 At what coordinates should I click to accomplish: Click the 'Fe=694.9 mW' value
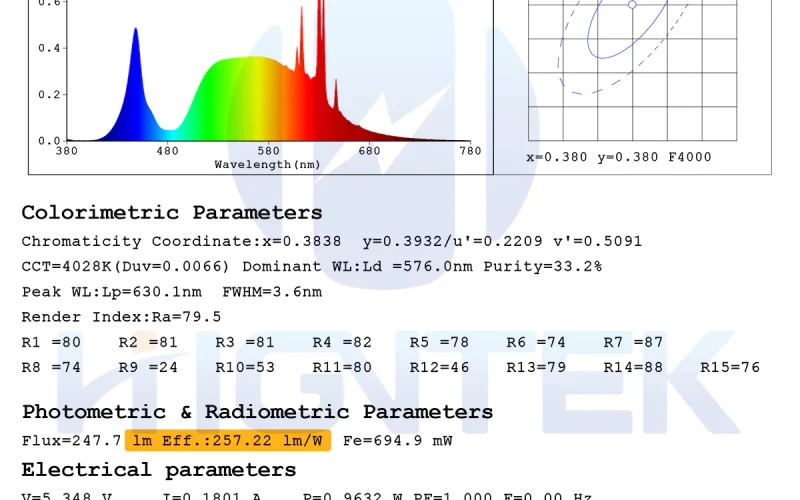click(397, 441)
